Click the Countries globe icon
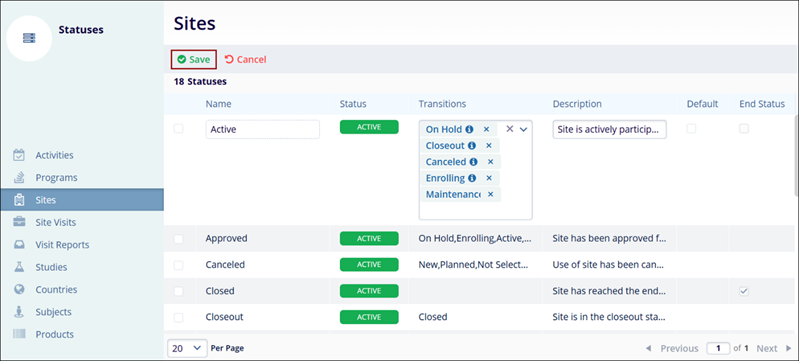Image resolution: width=800 pixels, height=361 pixels. 19,290
